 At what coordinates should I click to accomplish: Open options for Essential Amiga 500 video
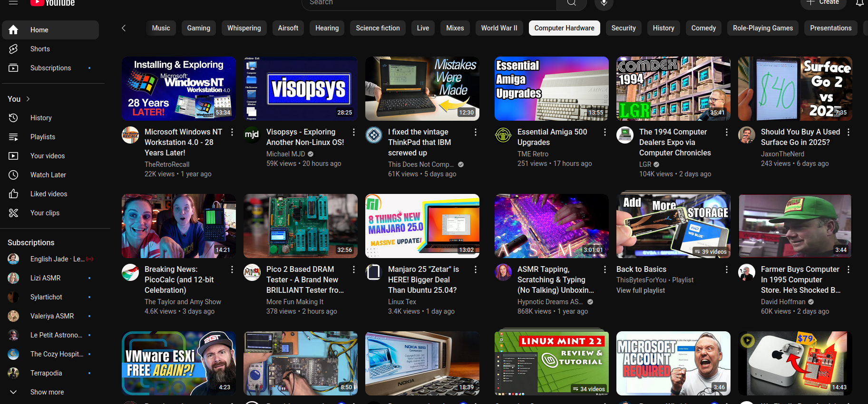pos(605,132)
